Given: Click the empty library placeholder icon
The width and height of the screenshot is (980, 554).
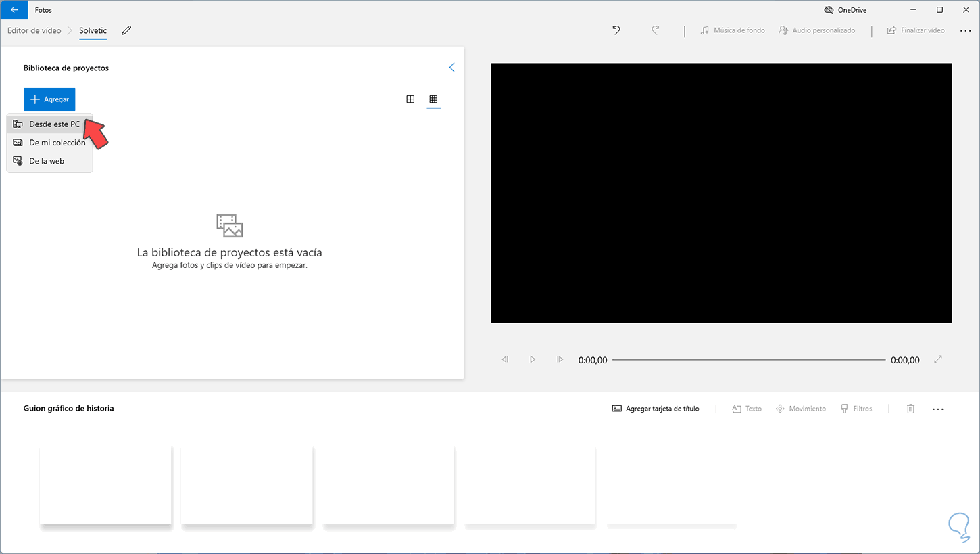Looking at the screenshot, I should (230, 226).
